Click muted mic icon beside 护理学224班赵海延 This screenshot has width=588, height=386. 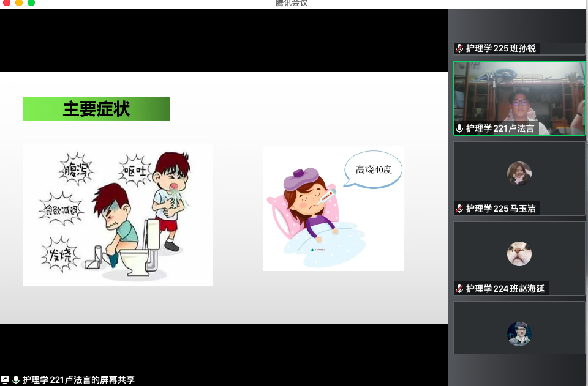point(459,289)
